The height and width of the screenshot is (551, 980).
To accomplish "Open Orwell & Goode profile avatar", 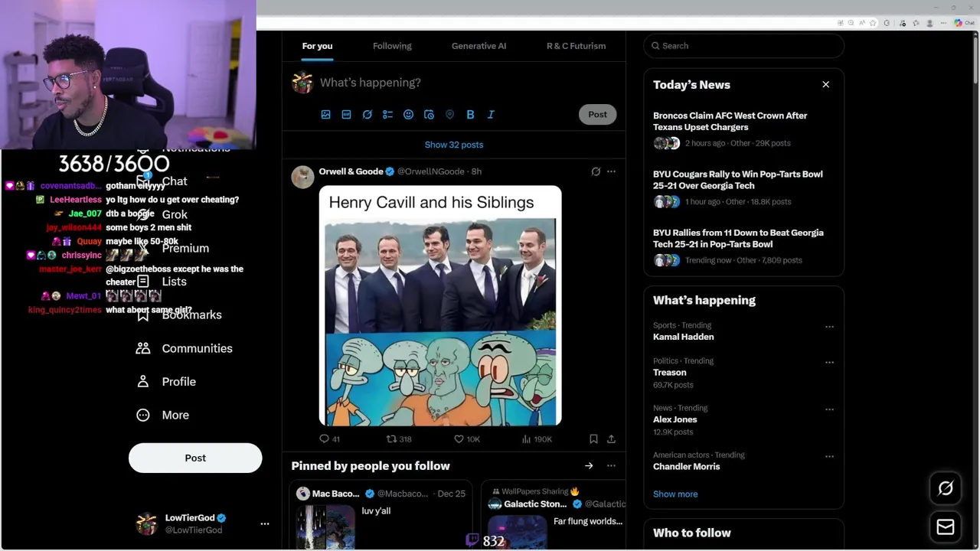I will pos(302,177).
